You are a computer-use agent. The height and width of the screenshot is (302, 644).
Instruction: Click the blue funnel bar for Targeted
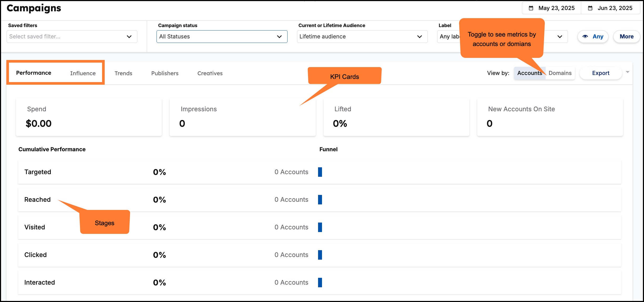tap(320, 172)
